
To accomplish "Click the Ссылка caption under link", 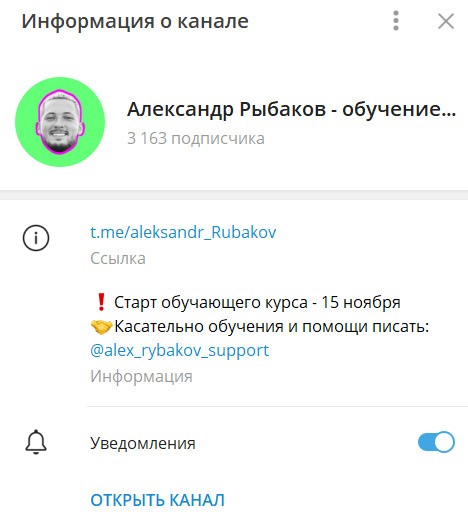I will [x=118, y=259].
